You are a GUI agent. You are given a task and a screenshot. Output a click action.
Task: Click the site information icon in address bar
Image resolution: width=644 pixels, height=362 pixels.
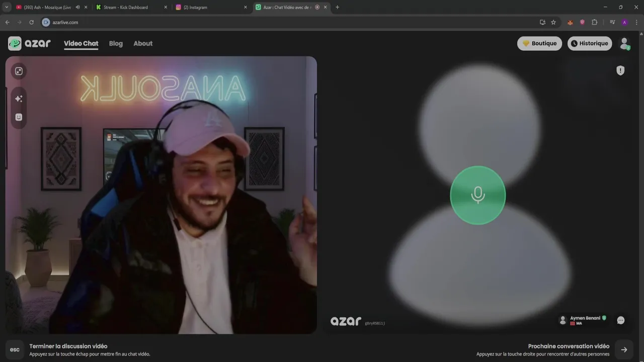(x=46, y=22)
